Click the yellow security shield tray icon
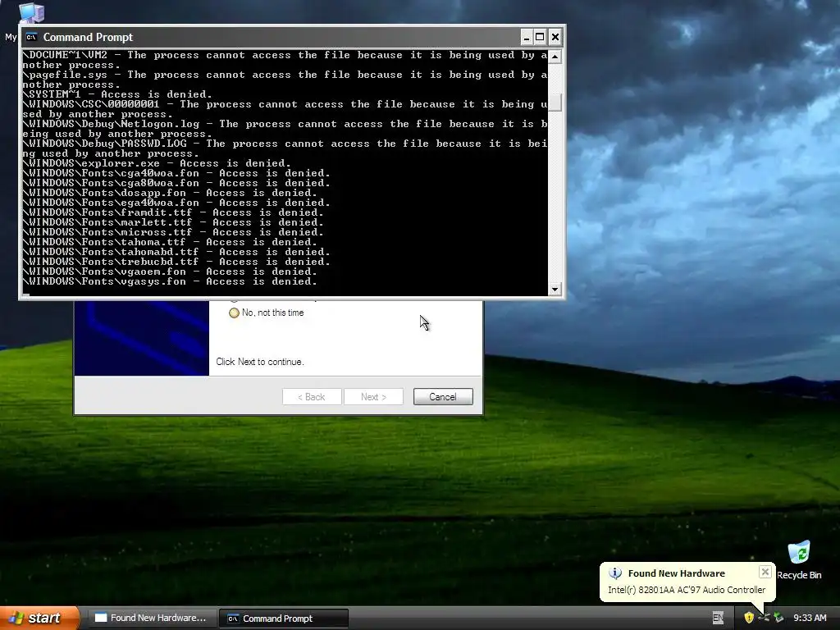Image resolution: width=840 pixels, height=630 pixels. 749,618
